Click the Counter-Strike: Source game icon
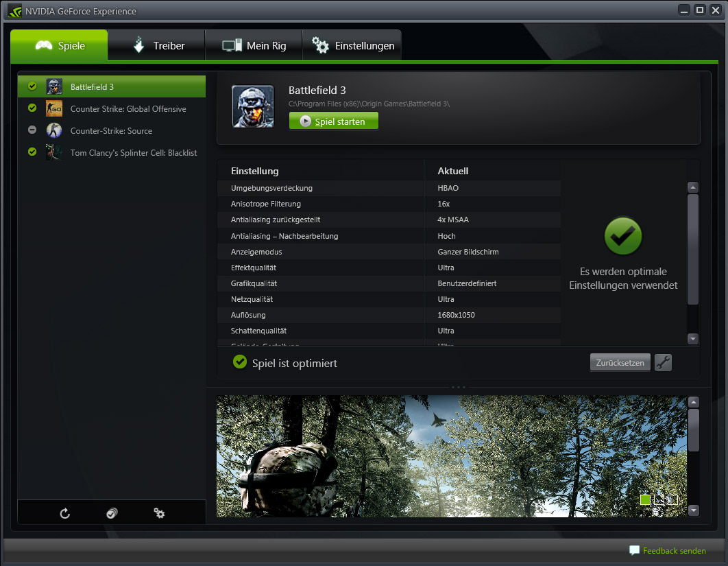This screenshot has width=728, height=566. tap(54, 130)
